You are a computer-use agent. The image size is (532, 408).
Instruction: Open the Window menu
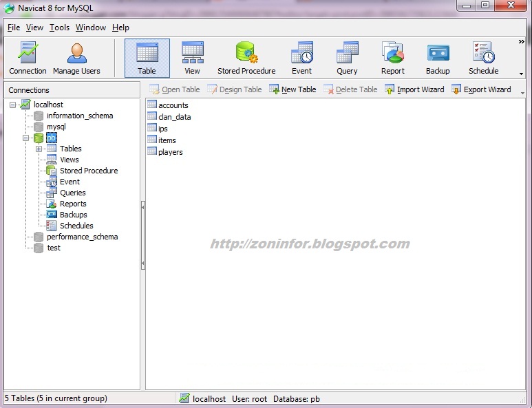coord(91,28)
